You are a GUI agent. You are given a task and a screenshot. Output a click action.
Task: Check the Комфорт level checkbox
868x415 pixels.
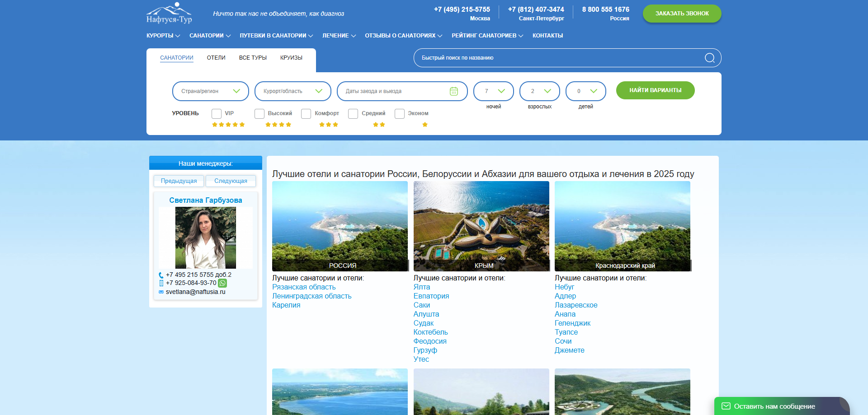click(306, 114)
